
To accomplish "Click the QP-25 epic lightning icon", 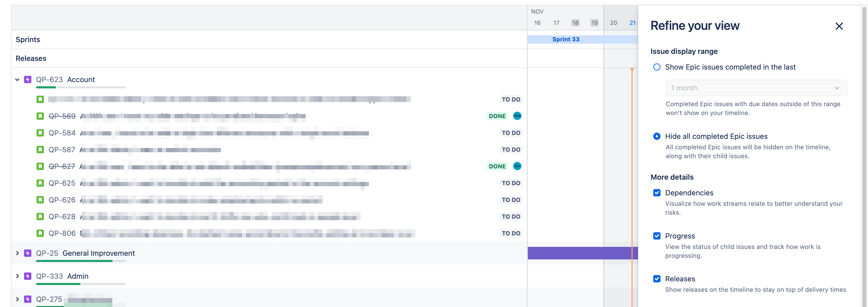I will coord(28,253).
